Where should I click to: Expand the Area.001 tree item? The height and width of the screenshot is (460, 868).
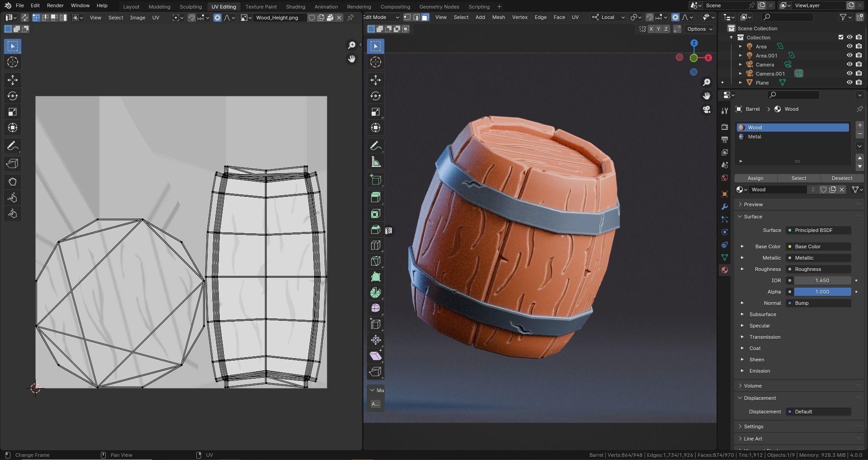click(x=741, y=55)
